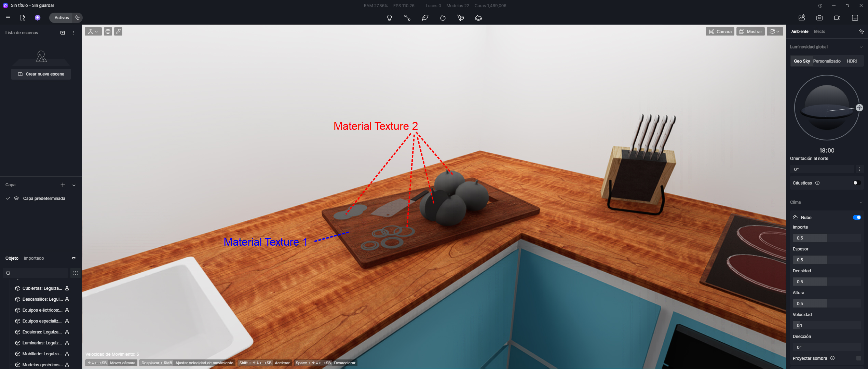Toggle the Cáusticas switch
This screenshot has width=868, height=369.
coord(856,183)
